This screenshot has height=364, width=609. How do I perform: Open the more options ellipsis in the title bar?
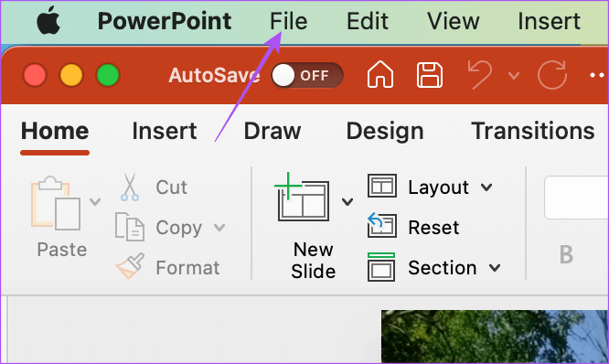[x=598, y=75]
